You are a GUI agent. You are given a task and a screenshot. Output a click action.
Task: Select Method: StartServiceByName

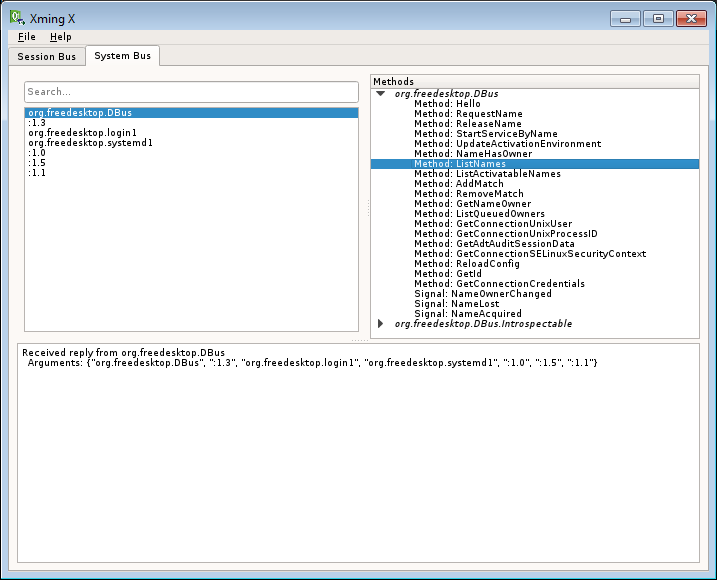[486, 134]
